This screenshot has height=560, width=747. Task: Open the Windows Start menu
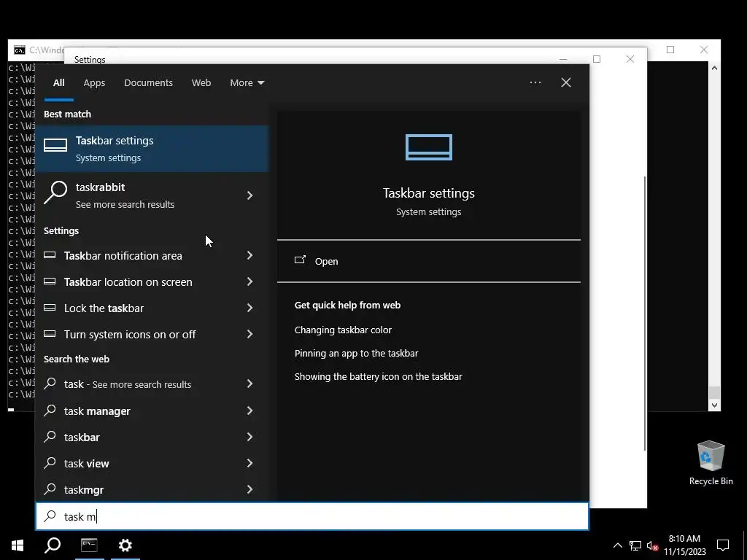pos(18,545)
